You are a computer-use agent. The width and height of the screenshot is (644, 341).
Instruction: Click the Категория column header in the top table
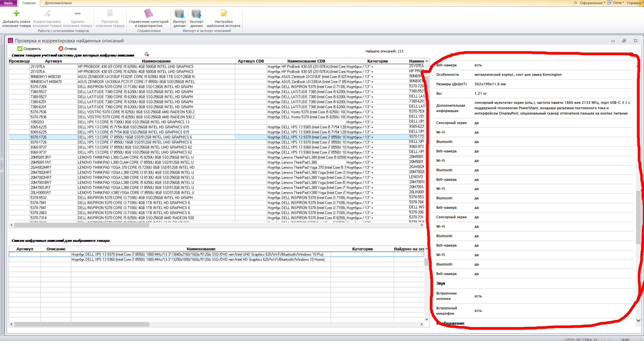point(377,61)
